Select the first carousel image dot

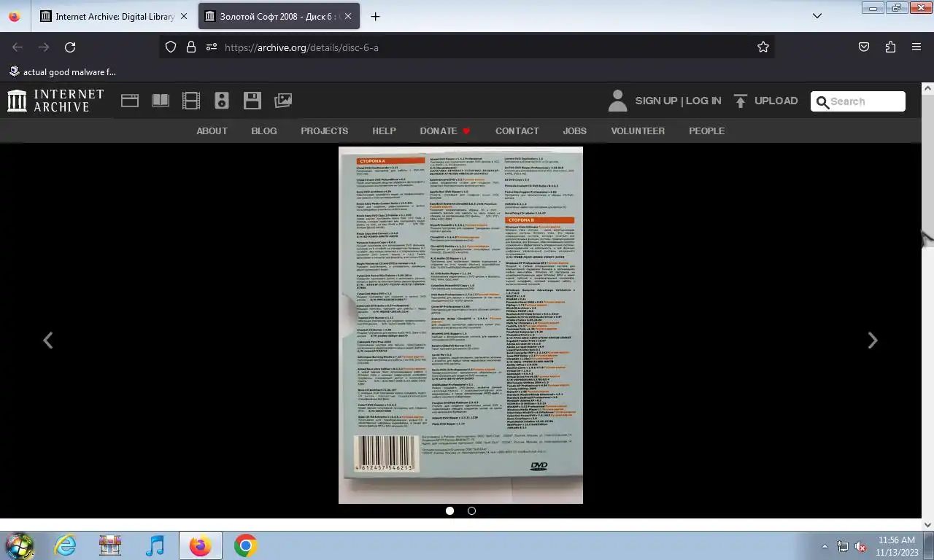449,510
